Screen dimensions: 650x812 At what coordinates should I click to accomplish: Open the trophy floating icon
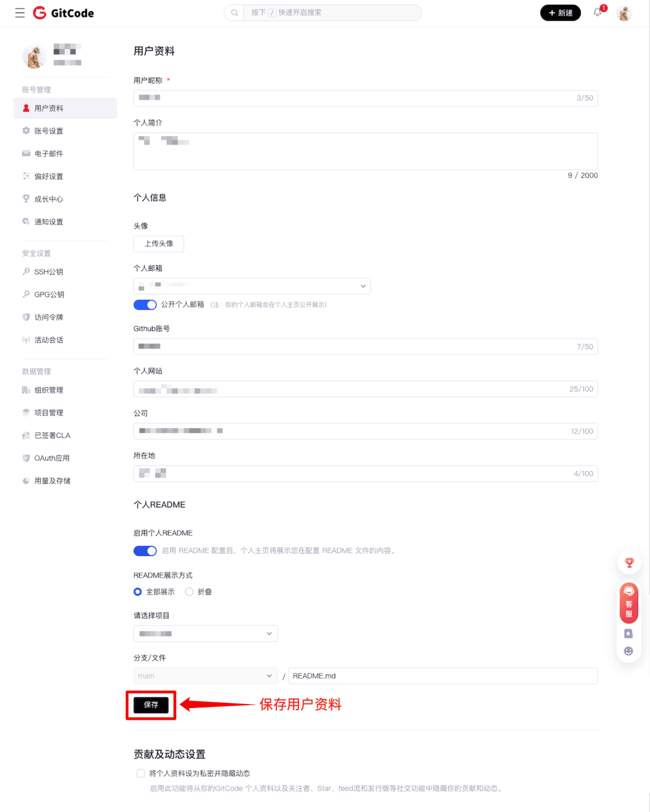pos(629,563)
